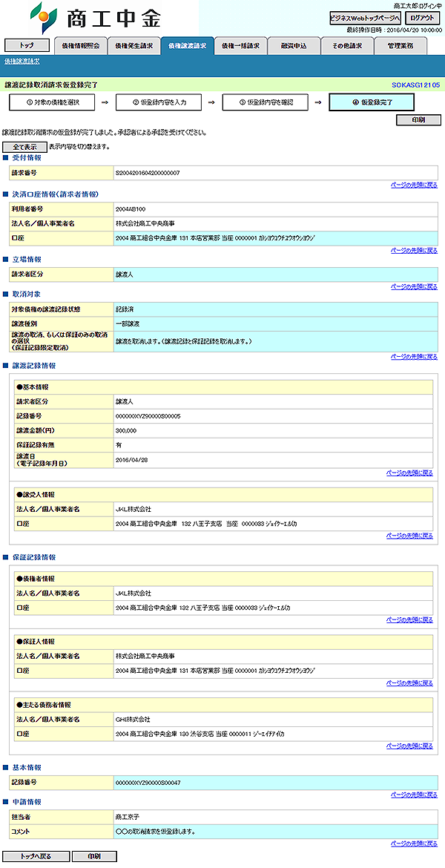Image resolution: width=445 pixels, height=868 pixels.
Task: Click ページの先頭に戻る under 立場情報
Action: 414,286
